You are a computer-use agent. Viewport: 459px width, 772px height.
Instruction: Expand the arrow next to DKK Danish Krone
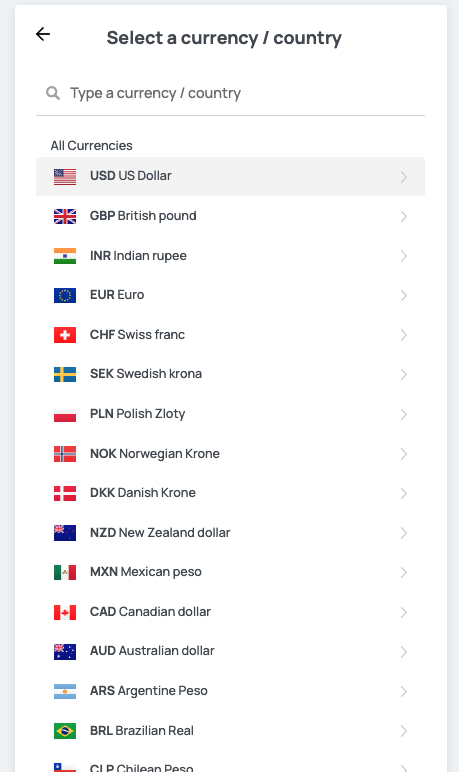[x=403, y=493]
